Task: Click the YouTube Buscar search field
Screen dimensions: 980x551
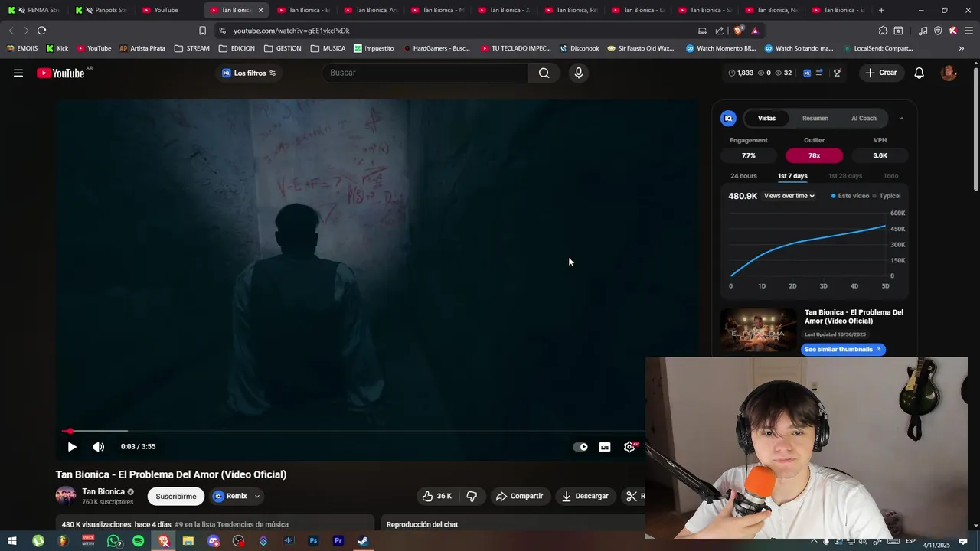Action: 426,73
